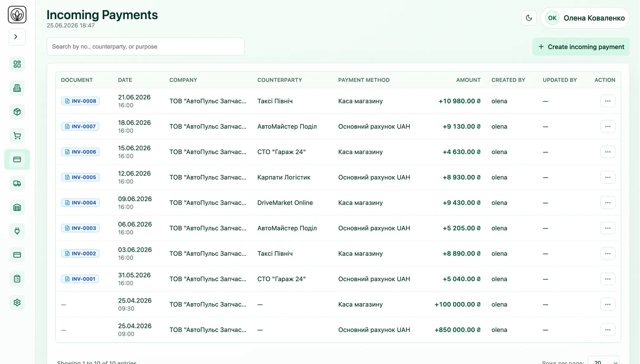
Task: Click the AMOUNT column header
Action: [x=468, y=80]
